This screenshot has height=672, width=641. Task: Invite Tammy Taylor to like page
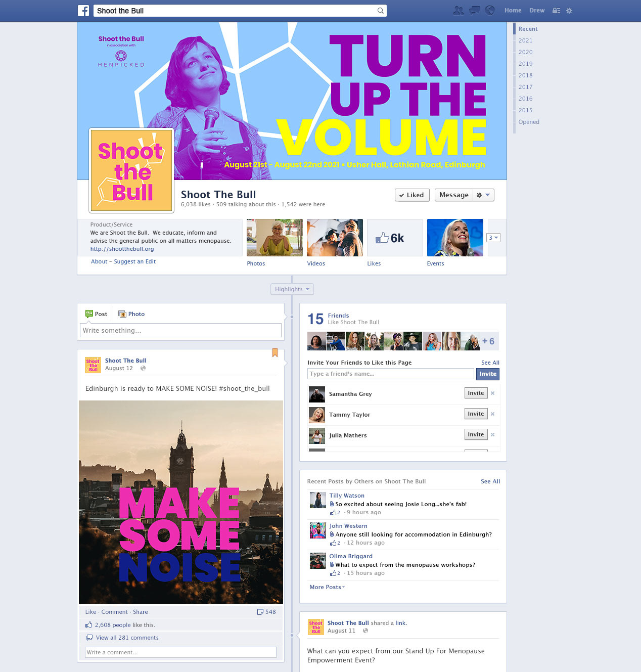point(476,414)
